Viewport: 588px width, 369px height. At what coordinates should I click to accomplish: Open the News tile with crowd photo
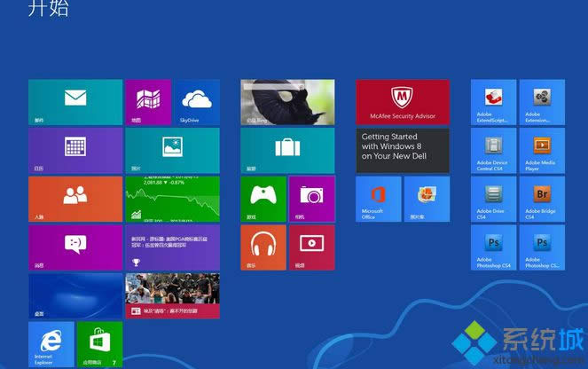coord(173,296)
